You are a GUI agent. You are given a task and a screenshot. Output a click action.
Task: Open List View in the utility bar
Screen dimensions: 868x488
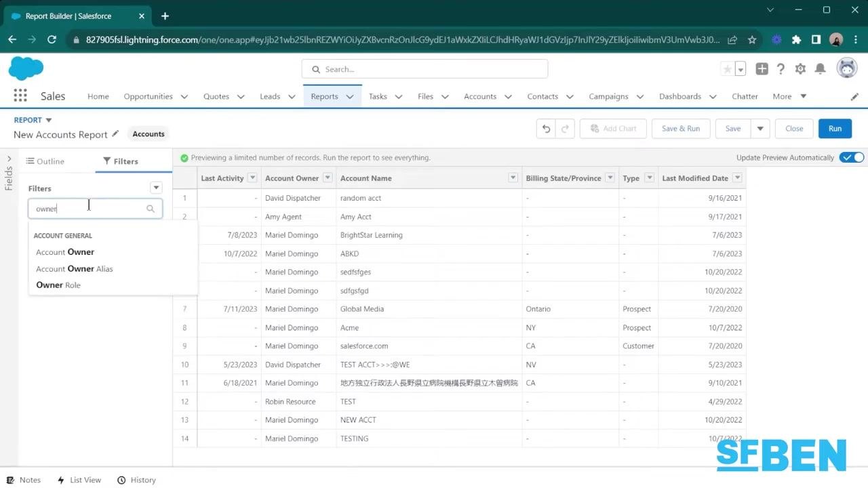click(79, 480)
